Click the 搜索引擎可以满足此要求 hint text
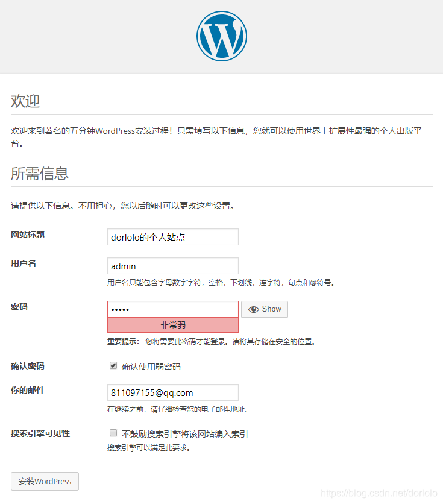Image resolution: width=443 pixels, height=504 pixels. click(149, 448)
